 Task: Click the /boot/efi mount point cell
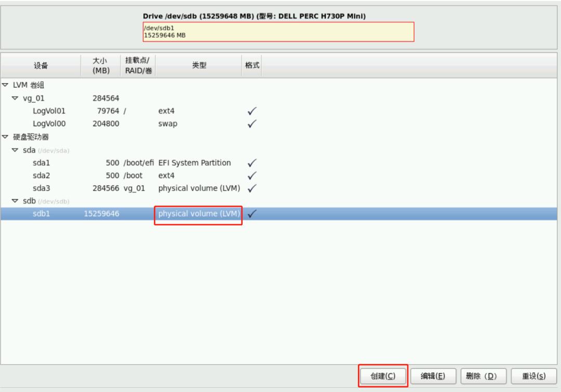click(x=139, y=163)
